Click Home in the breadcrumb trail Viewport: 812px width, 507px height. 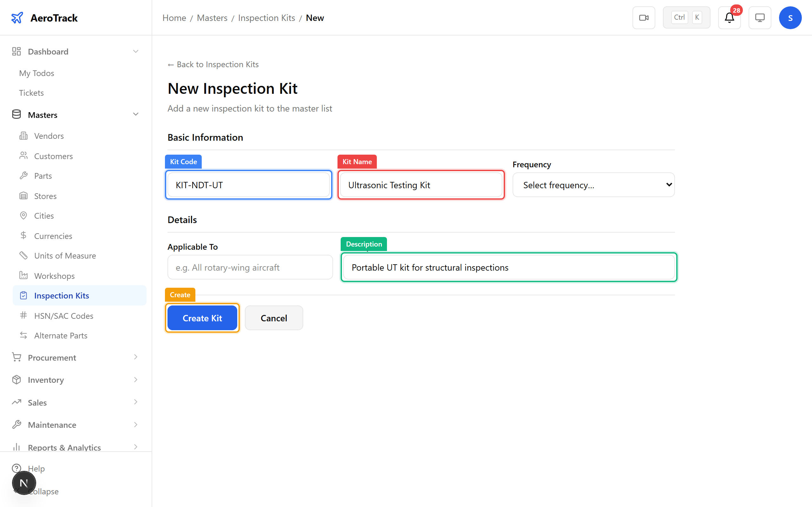pyautogui.click(x=174, y=18)
